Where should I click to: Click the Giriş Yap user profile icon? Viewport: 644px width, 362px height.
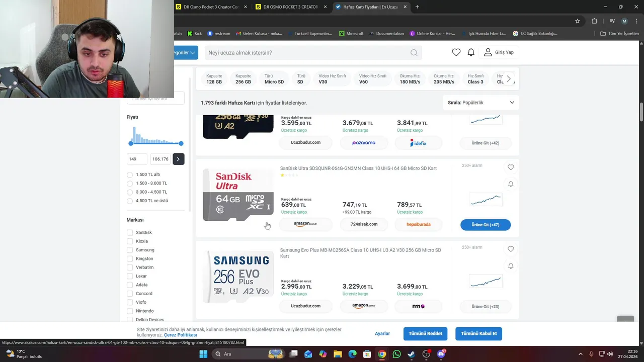(488, 52)
